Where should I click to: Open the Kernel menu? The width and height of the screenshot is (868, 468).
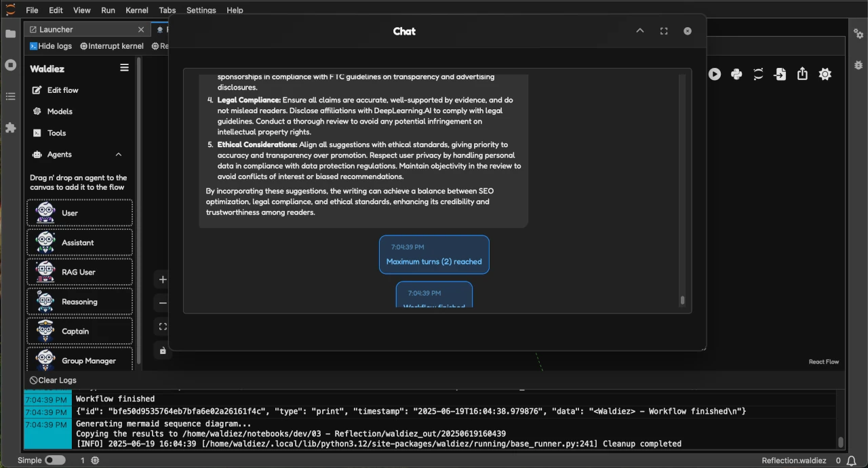136,9
